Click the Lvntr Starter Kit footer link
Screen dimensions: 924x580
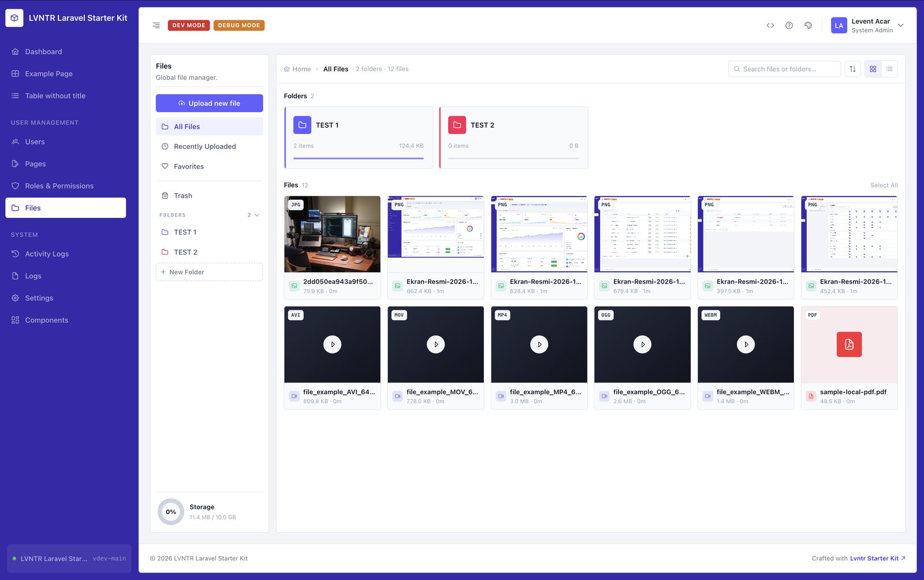(x=877, y=559)
